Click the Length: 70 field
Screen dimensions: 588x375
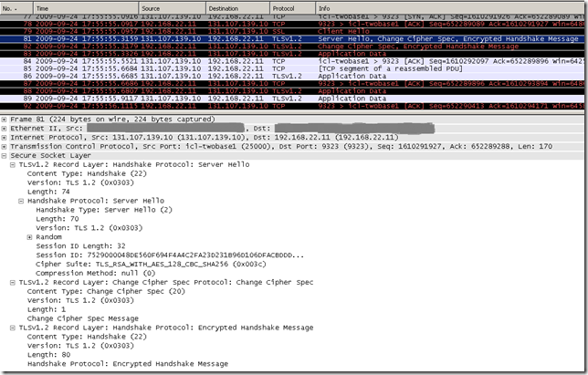(58, 219)
